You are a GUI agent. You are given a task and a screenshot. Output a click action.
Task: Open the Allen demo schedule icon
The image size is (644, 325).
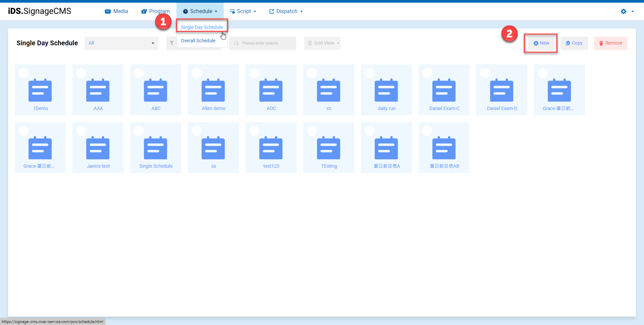coord(213,90)
